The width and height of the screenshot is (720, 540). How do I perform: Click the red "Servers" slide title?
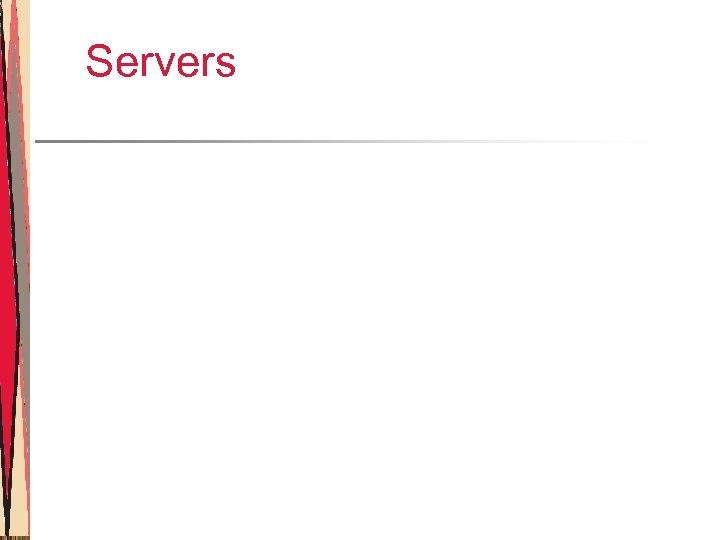(161, 61)
